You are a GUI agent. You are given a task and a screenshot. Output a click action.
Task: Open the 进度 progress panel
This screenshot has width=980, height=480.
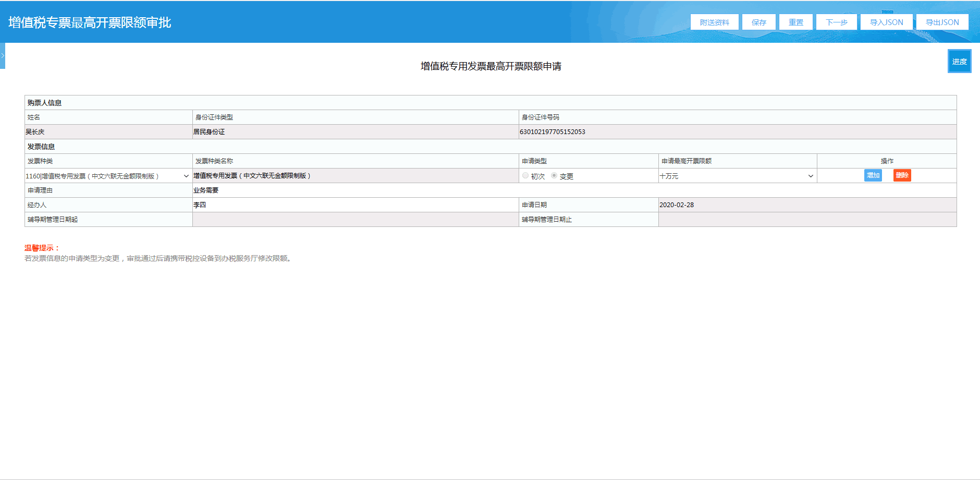(959, 62)
